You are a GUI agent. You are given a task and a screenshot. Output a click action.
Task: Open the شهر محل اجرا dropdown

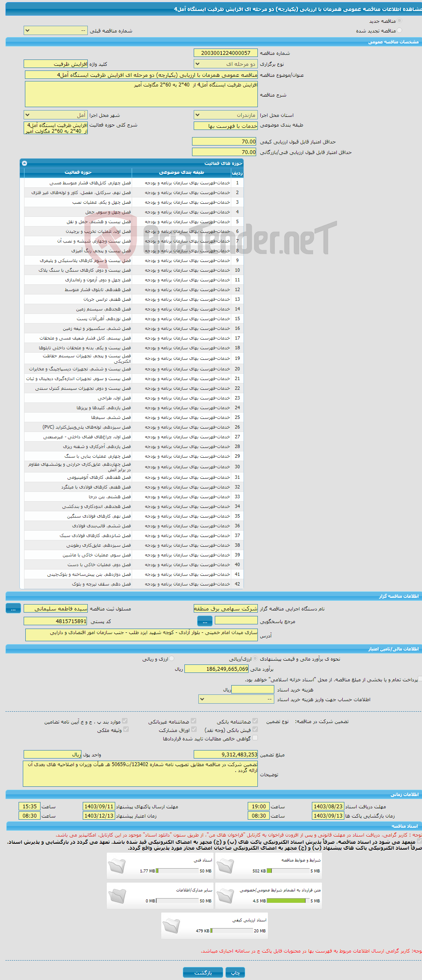56,115
